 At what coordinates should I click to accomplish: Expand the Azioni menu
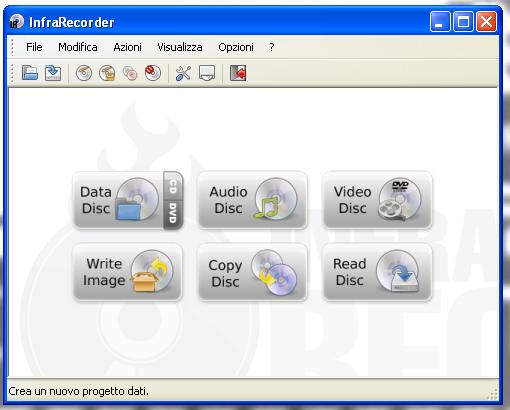tap(127, 47)
